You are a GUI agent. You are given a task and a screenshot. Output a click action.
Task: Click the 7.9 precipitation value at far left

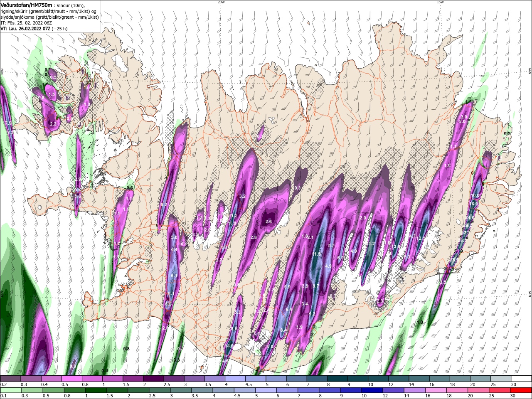[x=9, y=123]
